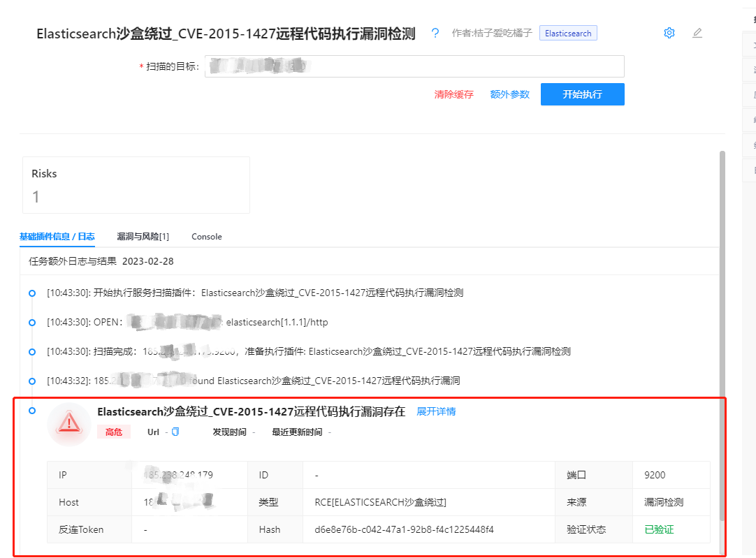Open the plugin settings gear icon
The height and width of the screenshot is (558, 756).
pos(669,33)
